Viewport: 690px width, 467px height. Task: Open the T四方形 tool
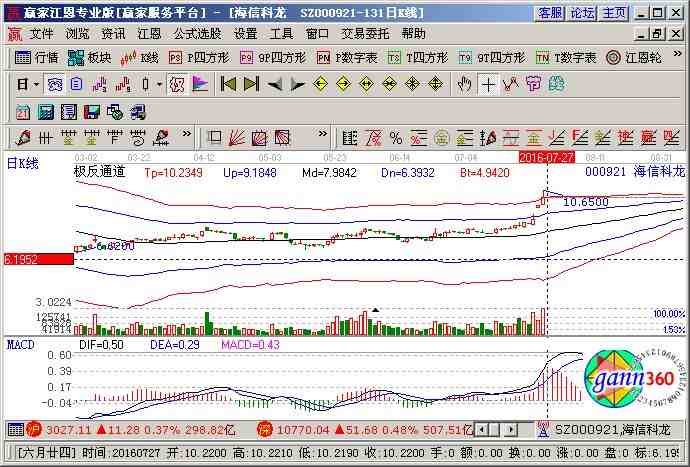[x=418, y=58]
